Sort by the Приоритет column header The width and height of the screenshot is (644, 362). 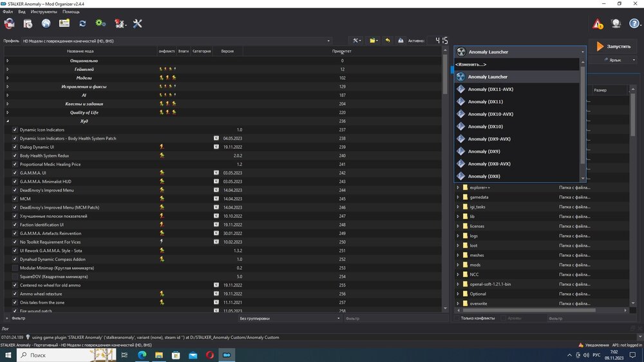(x=342, y=52)
